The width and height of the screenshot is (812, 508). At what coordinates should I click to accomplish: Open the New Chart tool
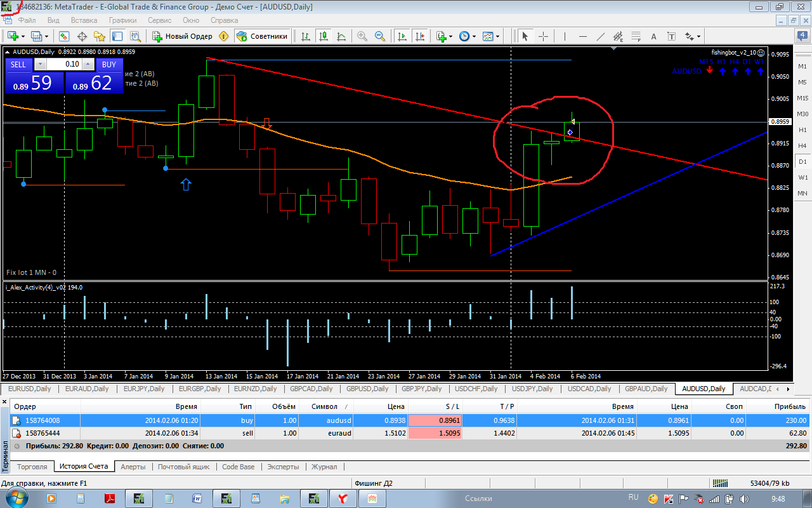(13, 36)
